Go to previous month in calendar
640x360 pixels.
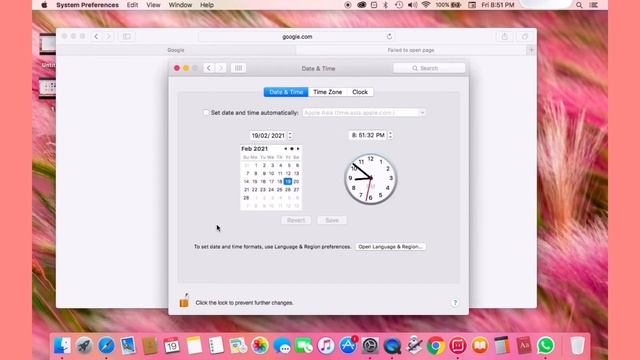[x=285, y=149]
